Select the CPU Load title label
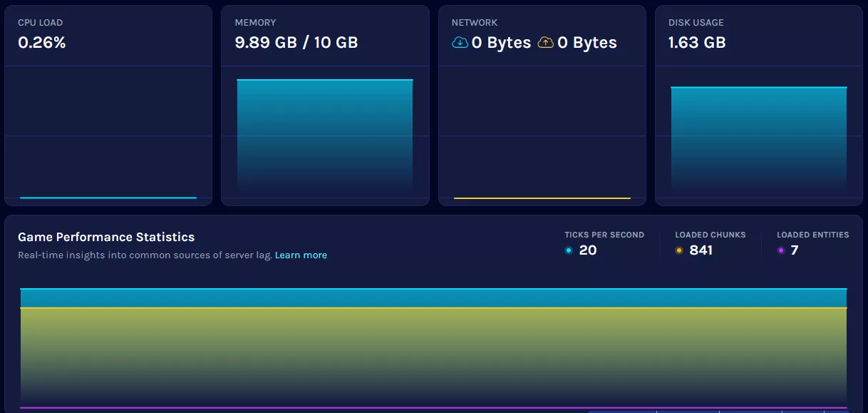This screenshot has width=868, height=413. [41, 23]
